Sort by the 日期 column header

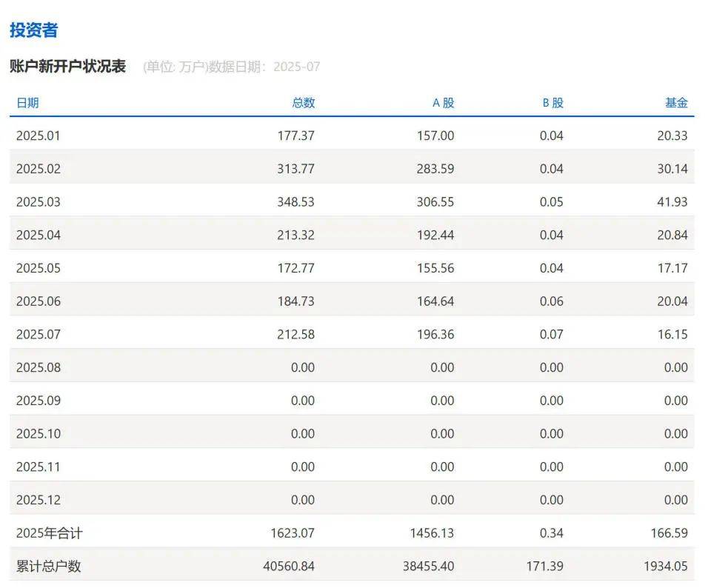28,103
